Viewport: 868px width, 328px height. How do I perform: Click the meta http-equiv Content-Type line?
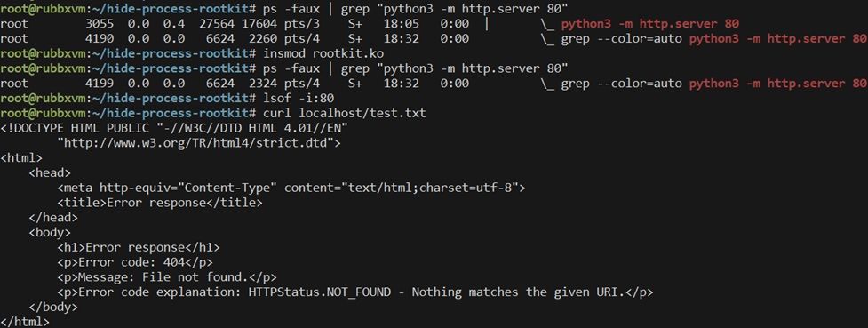pyautogui.click(x=291, y=188)
